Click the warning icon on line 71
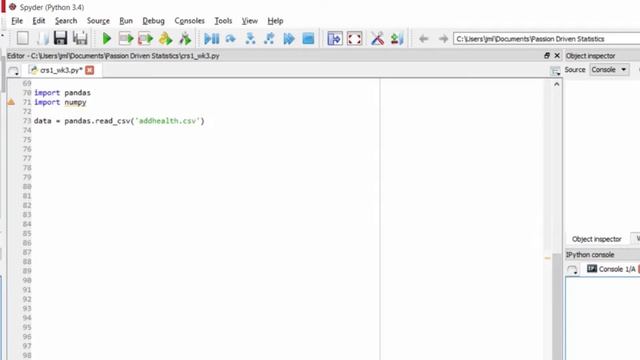 (11, 102)
